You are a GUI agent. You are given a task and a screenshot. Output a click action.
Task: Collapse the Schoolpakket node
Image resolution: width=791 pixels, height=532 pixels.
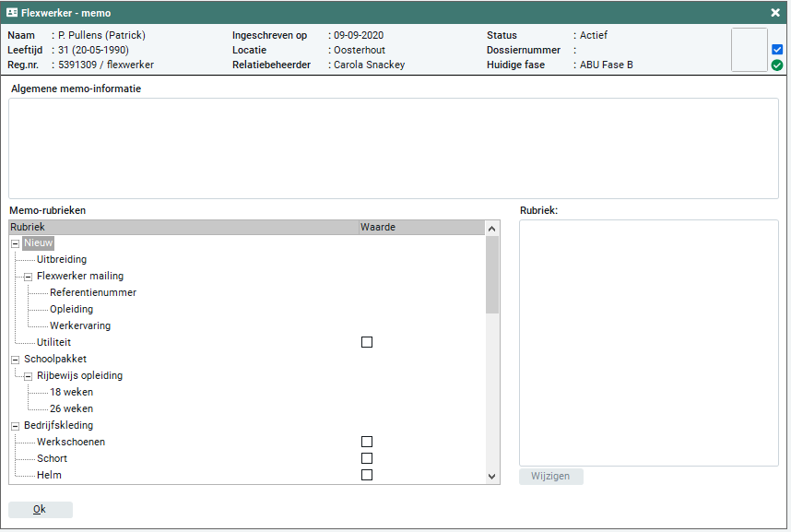pos(15,360)
